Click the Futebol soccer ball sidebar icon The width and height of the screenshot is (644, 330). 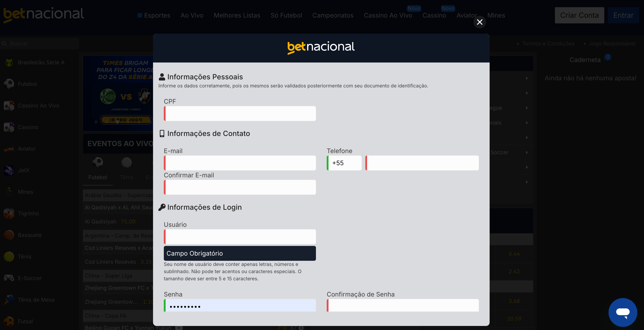[x=9, y=84]
